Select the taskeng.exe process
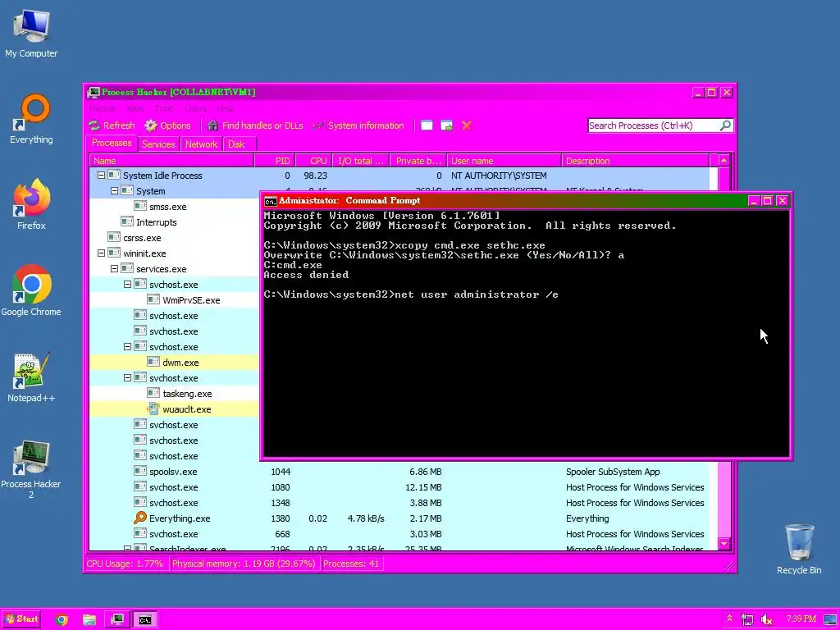Image resolution: width=840 pixels, height=630 pixels. pyautogui.click(x=174, y=393)
